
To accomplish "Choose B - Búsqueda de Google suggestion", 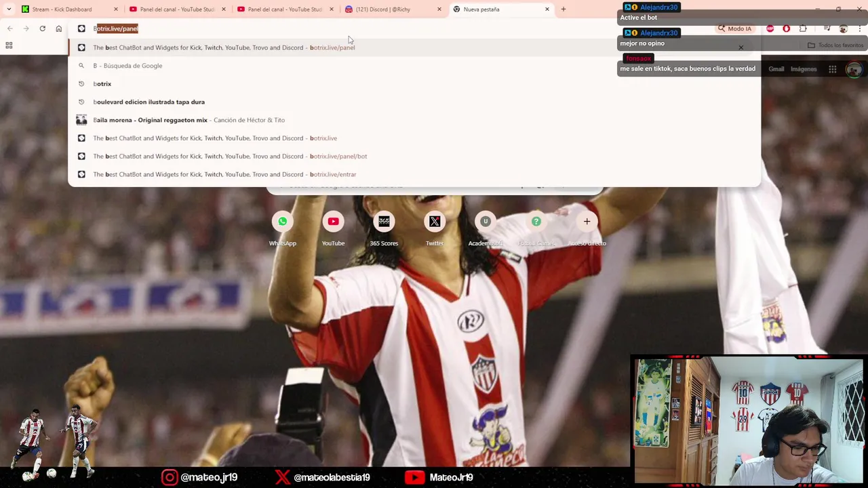I will (x=414, y=66).
